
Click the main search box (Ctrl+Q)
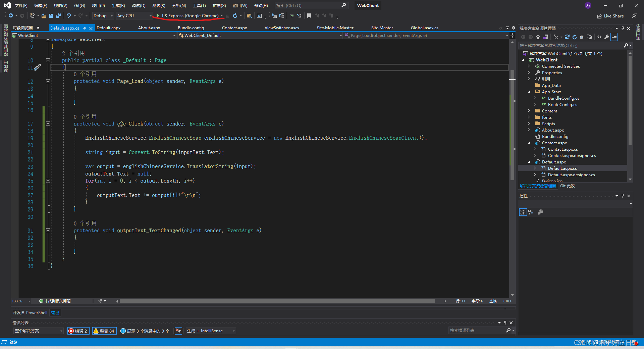coord(311,6)
